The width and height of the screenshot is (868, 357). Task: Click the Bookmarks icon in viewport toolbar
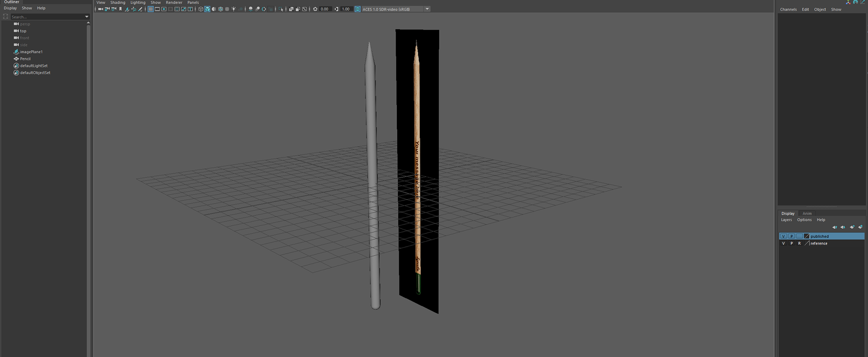click(x=120, y=9)
